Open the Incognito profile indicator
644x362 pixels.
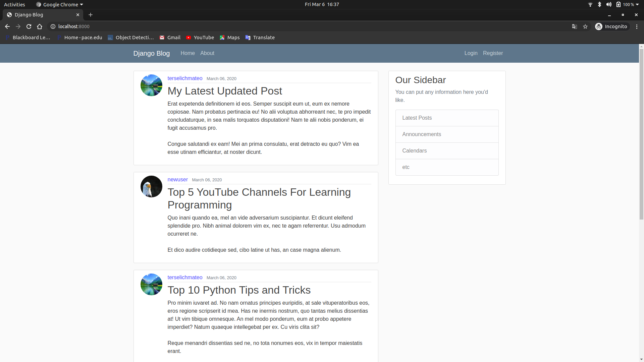pos(611,26)
